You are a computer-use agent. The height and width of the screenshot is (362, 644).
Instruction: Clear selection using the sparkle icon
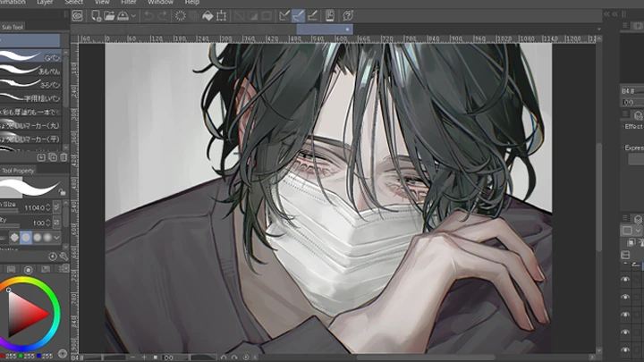[181, 16]
